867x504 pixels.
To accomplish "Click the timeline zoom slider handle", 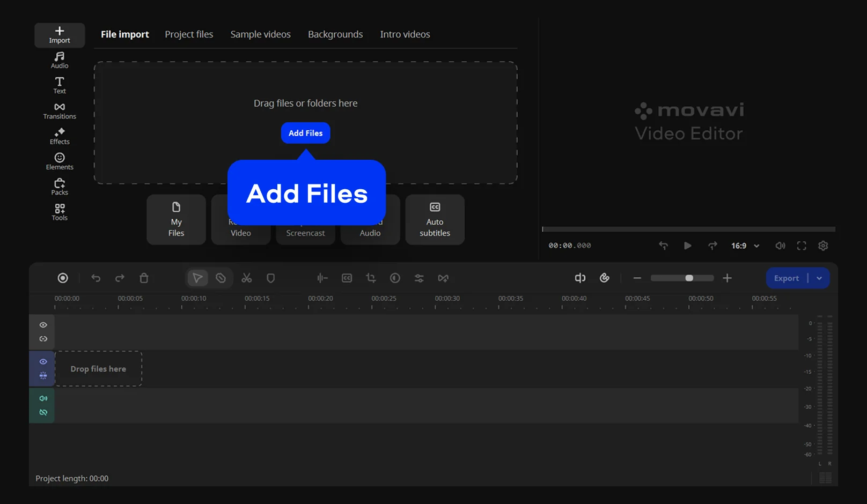I will point(689,278).
